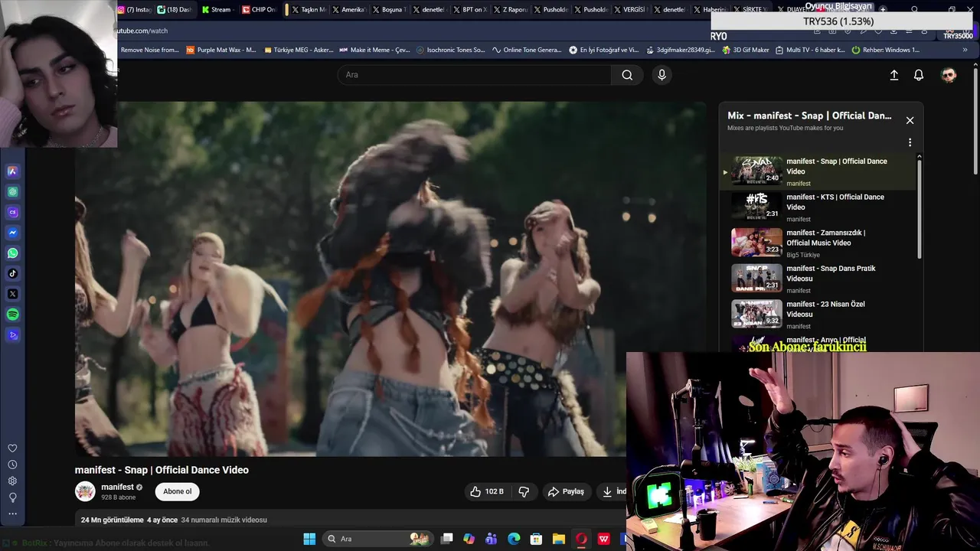Open the manifest channel name link

(x=117, y=487)
